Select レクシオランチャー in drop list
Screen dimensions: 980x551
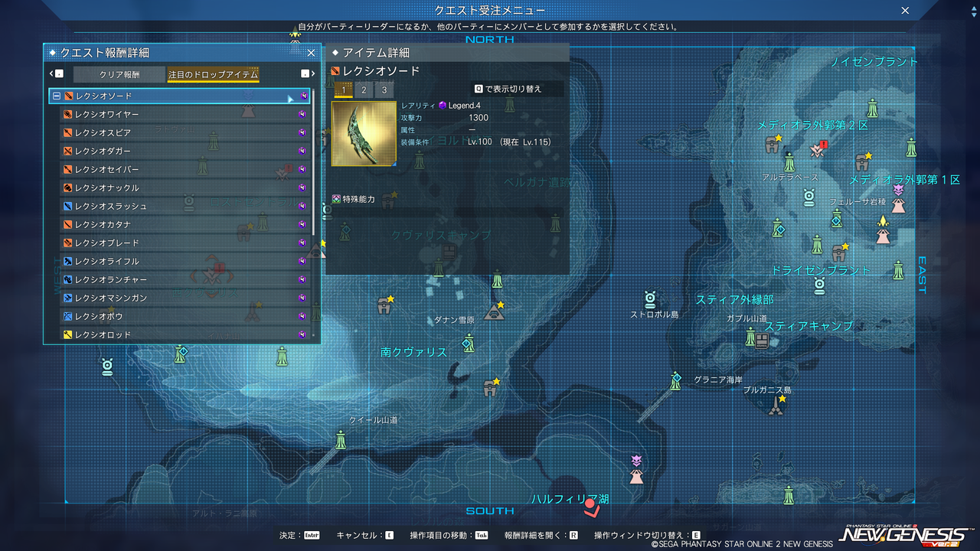pyautogui.click(x=185, y=280)
